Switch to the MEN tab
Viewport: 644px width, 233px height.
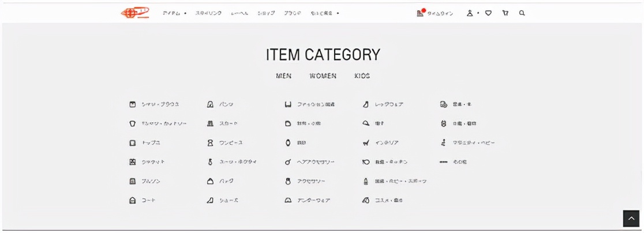[x=283, y=76]
